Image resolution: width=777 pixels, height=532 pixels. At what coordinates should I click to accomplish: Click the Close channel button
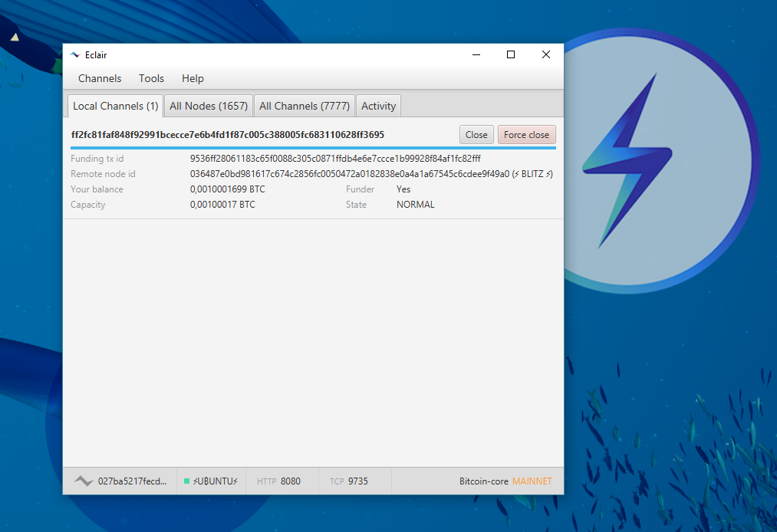pos(476,135)
